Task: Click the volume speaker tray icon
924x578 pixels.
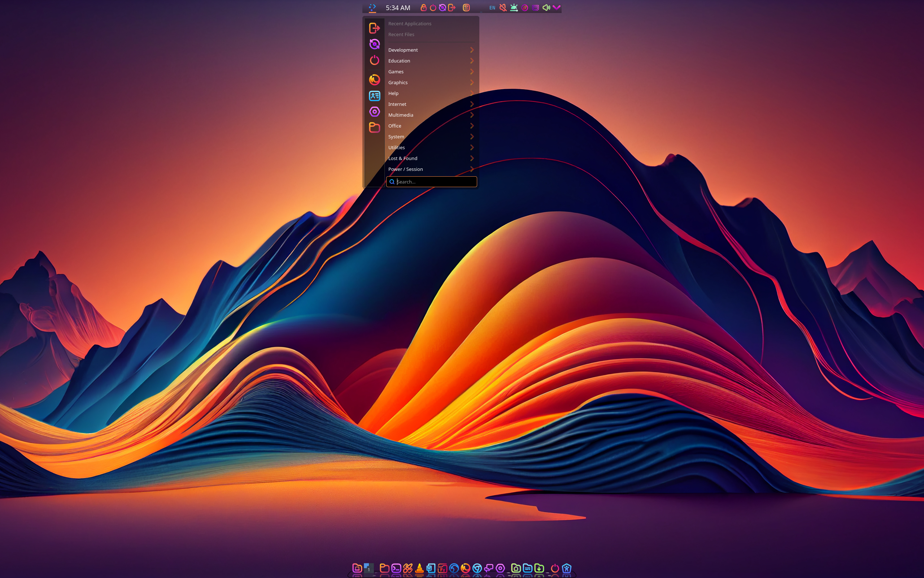Action: click(546, 7)
